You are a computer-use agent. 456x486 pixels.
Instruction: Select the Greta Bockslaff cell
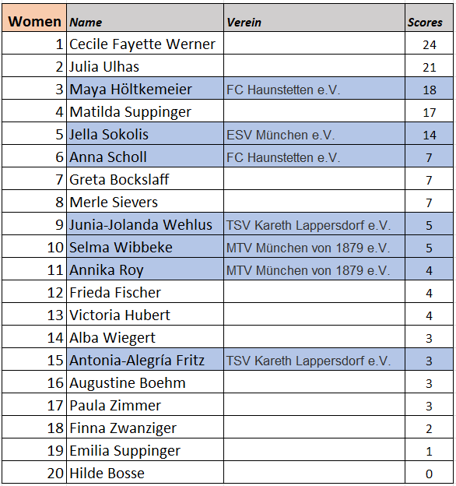[145, 179]
